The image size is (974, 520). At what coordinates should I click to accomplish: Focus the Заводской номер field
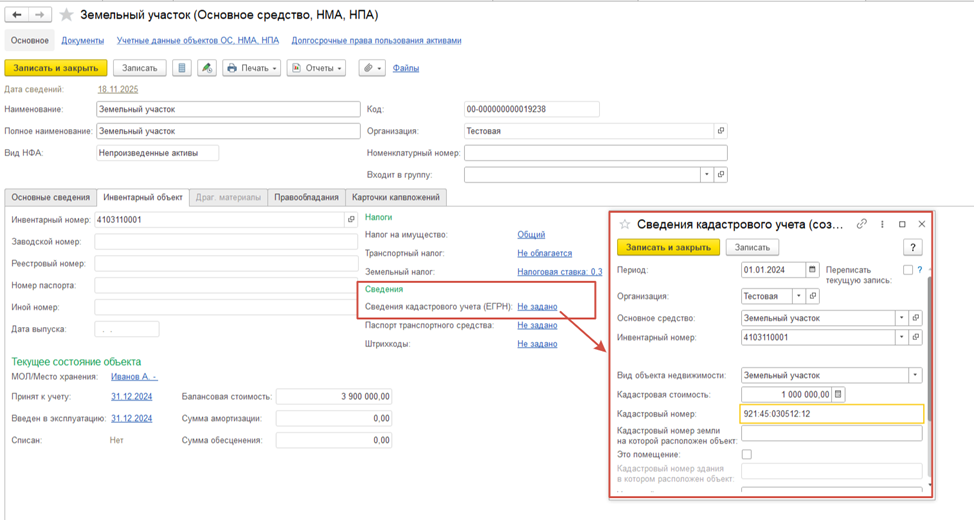(226, 242)
